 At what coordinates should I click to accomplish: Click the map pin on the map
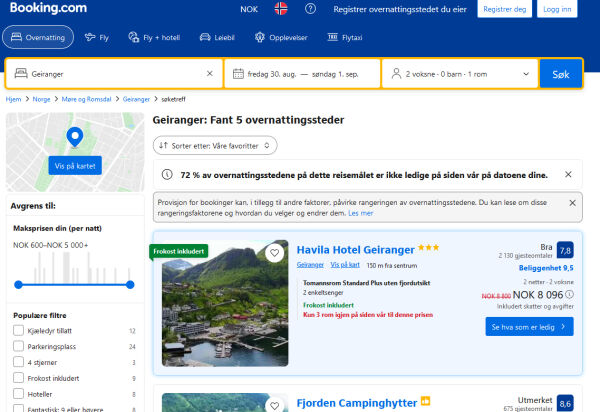pos(75,137)
